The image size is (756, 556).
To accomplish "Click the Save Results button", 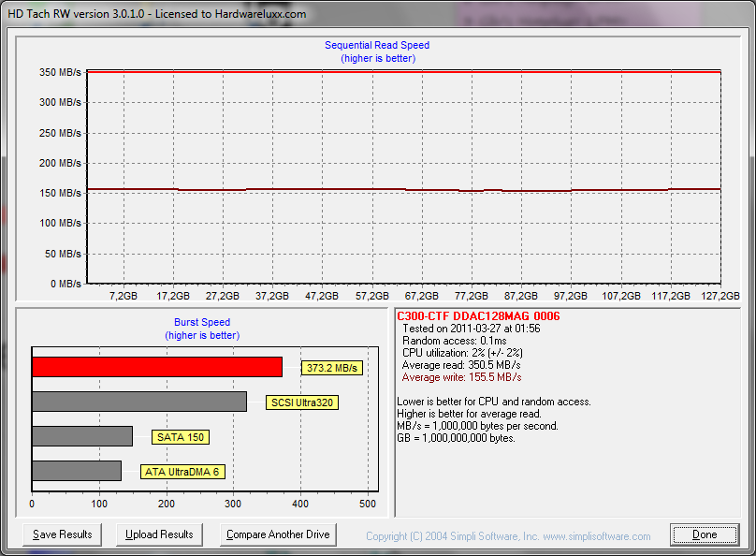I will pyautogui.click(x=62, y=534).
